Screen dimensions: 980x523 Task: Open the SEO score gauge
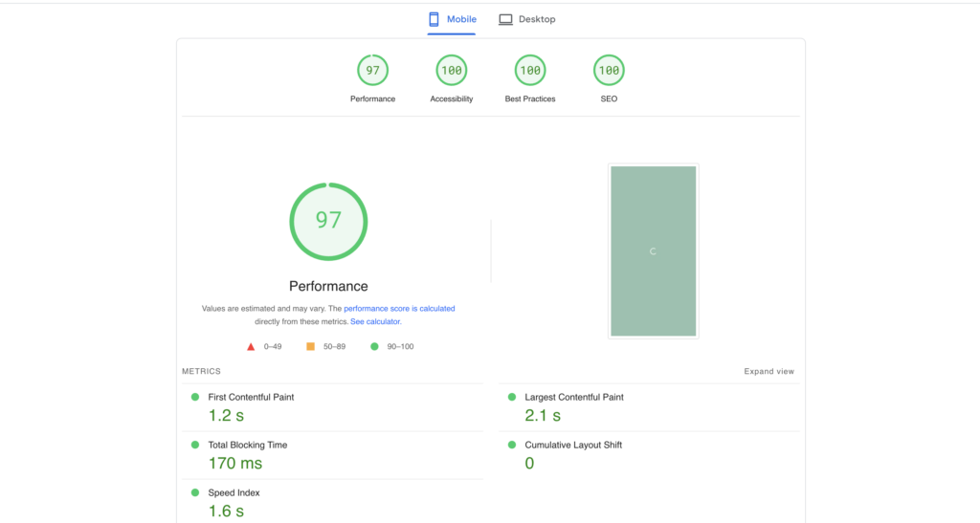pyautogui.click(x=609, y=70)
